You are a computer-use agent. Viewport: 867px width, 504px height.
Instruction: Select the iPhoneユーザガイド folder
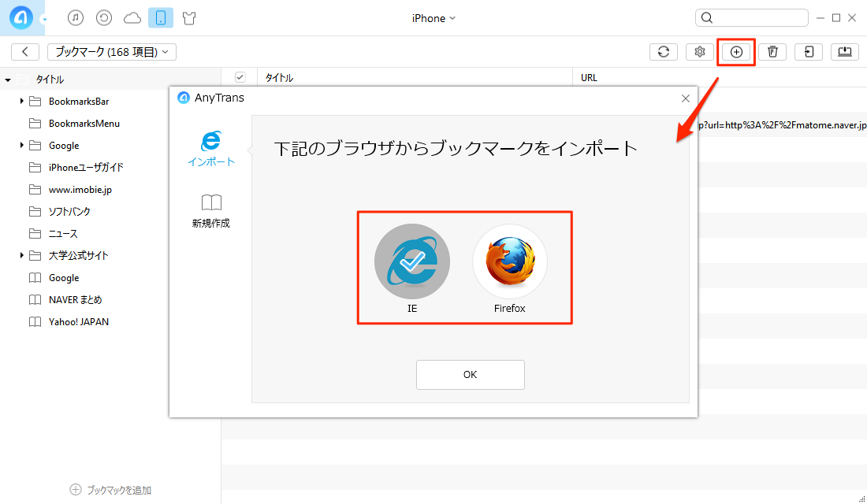pyautogui.click(x=86, y=167)
